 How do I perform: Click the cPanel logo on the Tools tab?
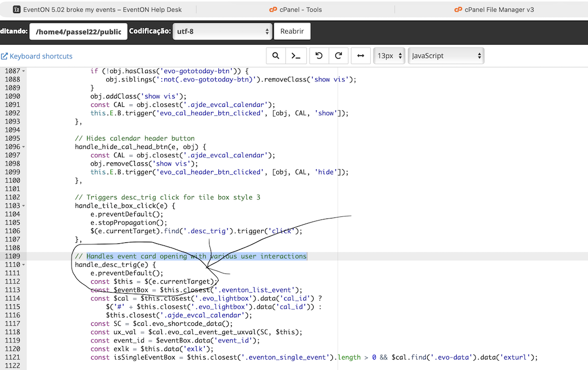(x=273, y=9)
